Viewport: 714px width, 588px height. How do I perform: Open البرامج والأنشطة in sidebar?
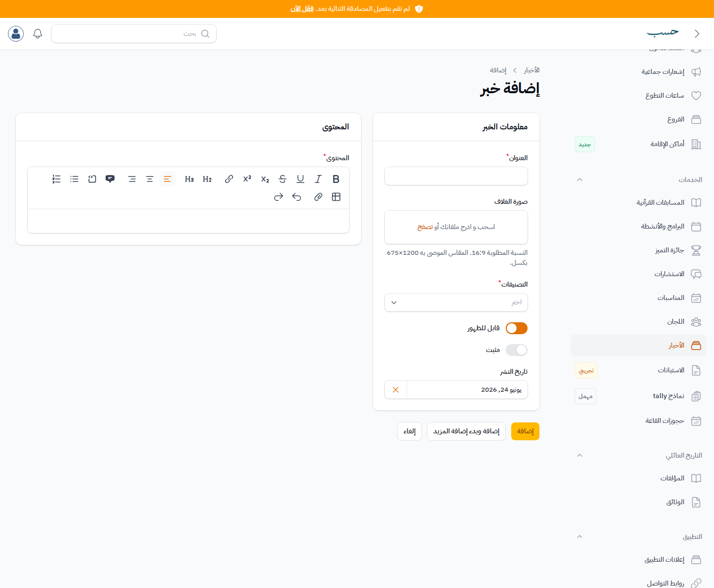pyautogui.click(x=638, y=227)
